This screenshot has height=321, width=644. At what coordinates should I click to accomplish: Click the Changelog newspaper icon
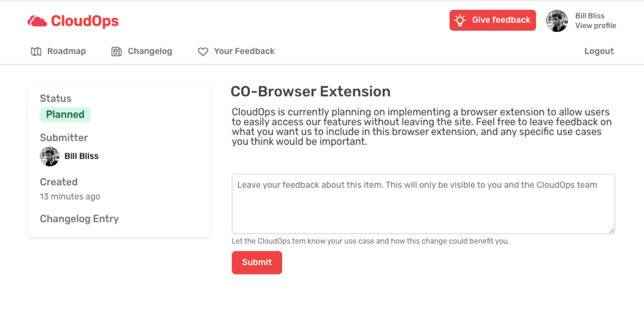click(x=116, y=51)
